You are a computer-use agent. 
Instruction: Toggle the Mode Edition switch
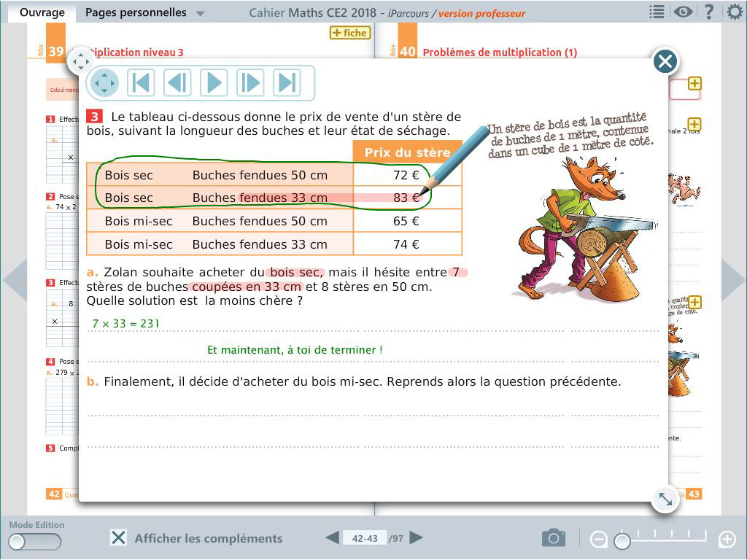tap(34, 542)
